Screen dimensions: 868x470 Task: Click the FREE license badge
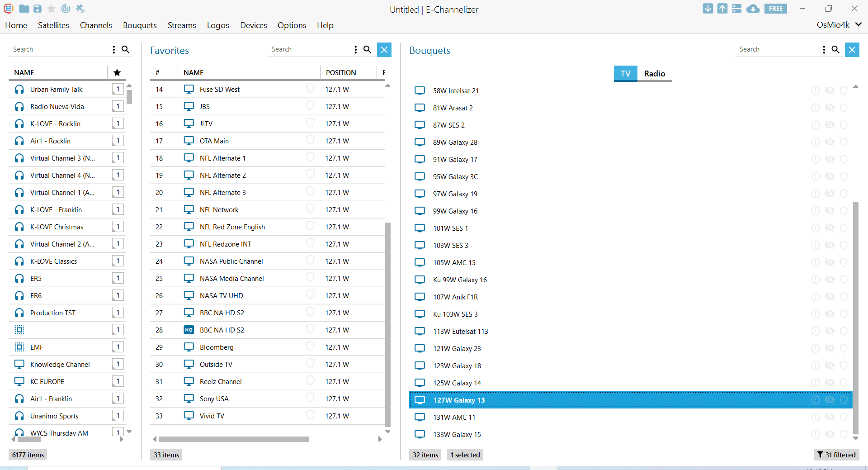tap(775, 9)
